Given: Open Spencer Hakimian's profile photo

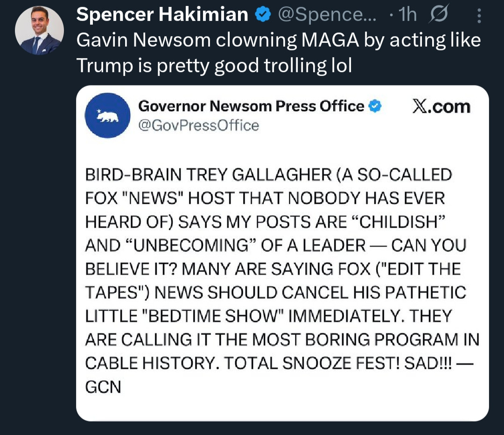Looking at the screenshot, I should click(x=39, y=30).
